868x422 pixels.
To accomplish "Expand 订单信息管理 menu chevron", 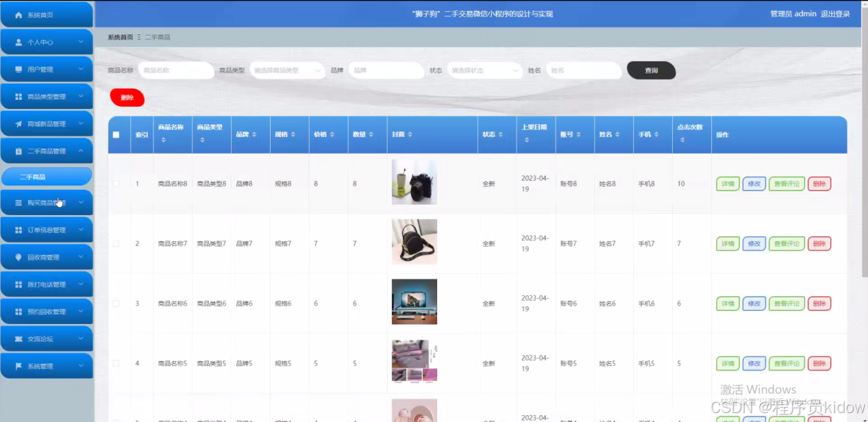I will click(x=81, y=230).
